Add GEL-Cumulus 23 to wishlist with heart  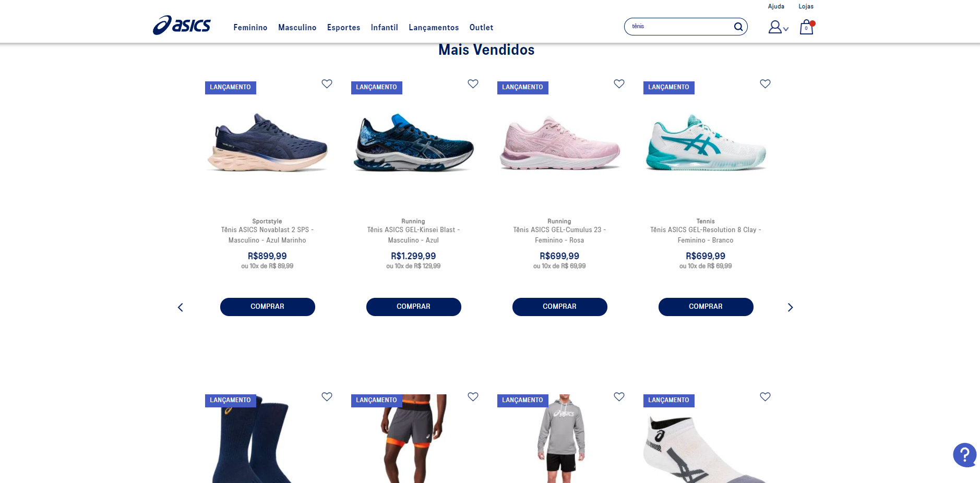(x=619, y=83)
